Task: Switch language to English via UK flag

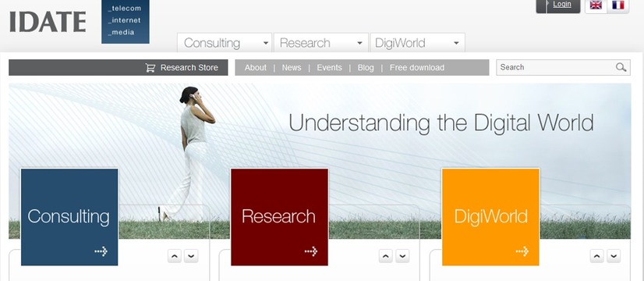Action: tap(596, 5)
